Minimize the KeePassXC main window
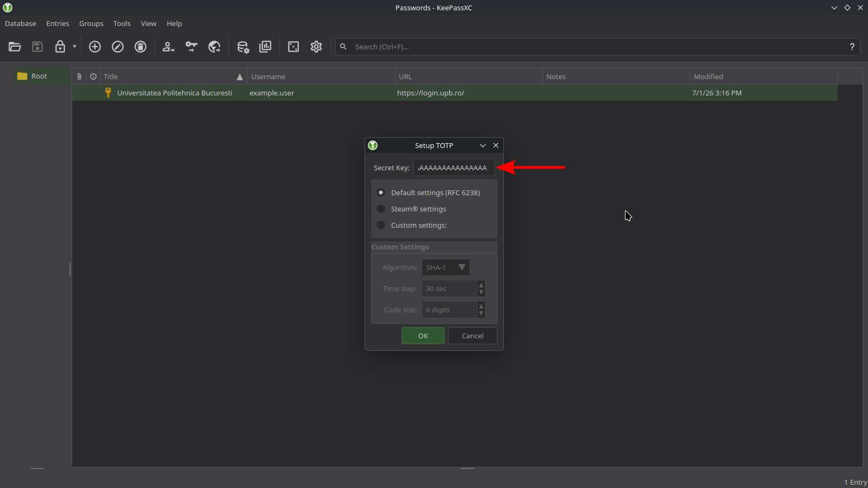Viewport: 868px width, 488px height. 834,8
